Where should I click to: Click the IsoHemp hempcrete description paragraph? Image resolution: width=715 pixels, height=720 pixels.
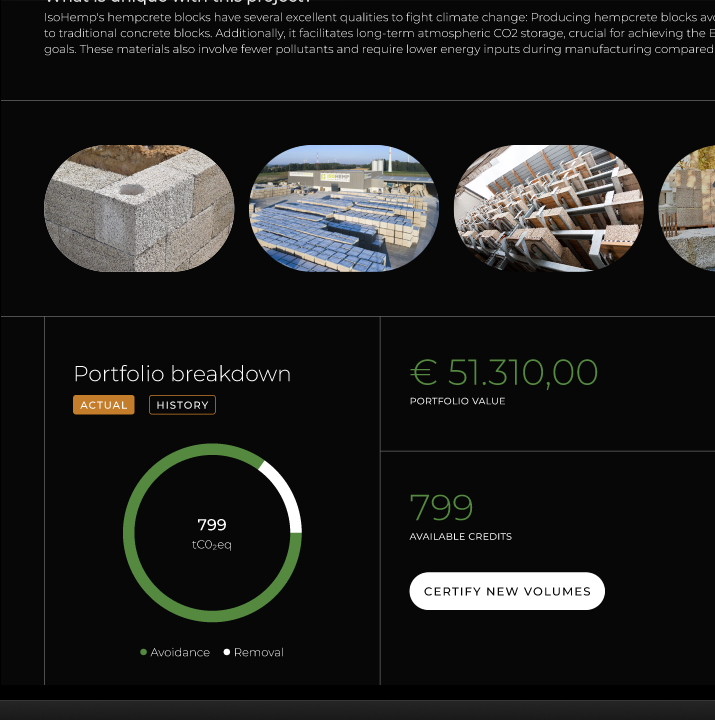380,33
